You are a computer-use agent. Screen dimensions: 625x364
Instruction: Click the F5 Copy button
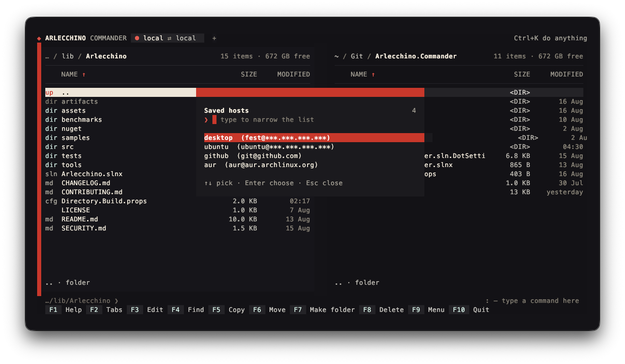tap(227, 310)
